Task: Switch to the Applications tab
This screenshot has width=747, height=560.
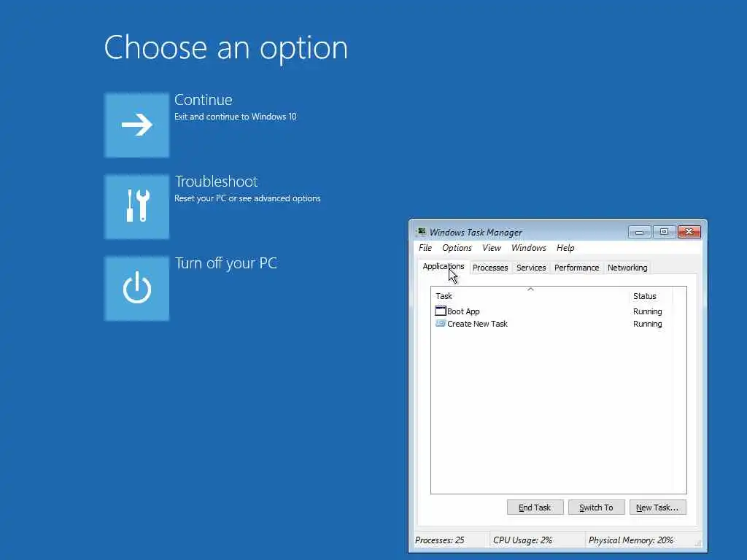Action: [x=443, y=267]
